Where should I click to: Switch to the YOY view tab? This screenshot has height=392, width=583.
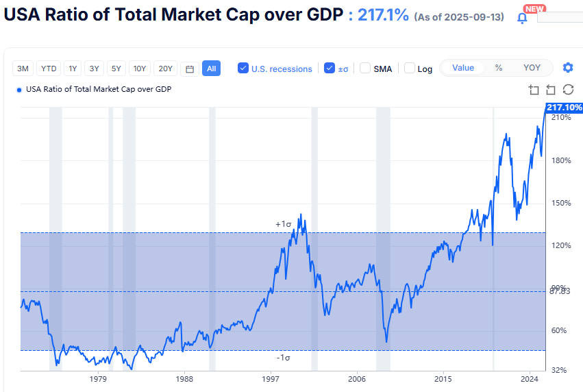pos(532,68)
